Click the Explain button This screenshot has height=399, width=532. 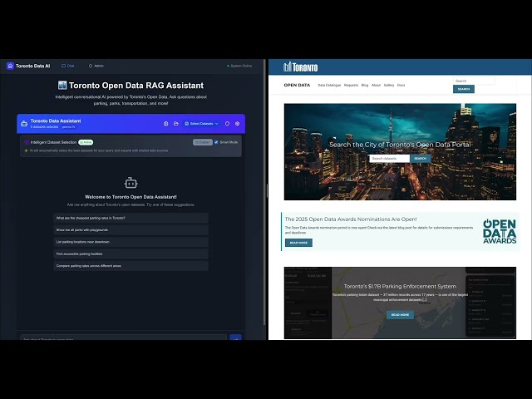(203, 142)
